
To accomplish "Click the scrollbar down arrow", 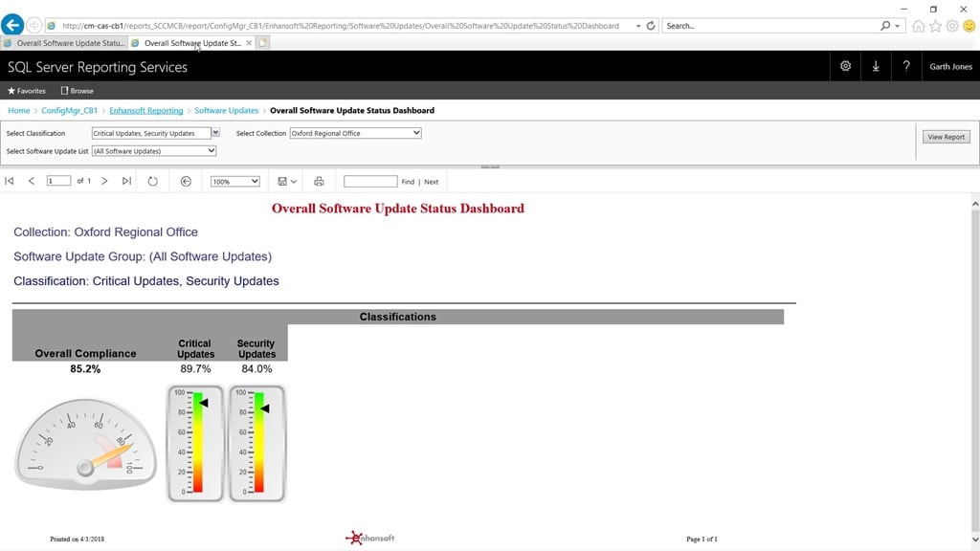I will pyautogui.click(x=975, y=540).
